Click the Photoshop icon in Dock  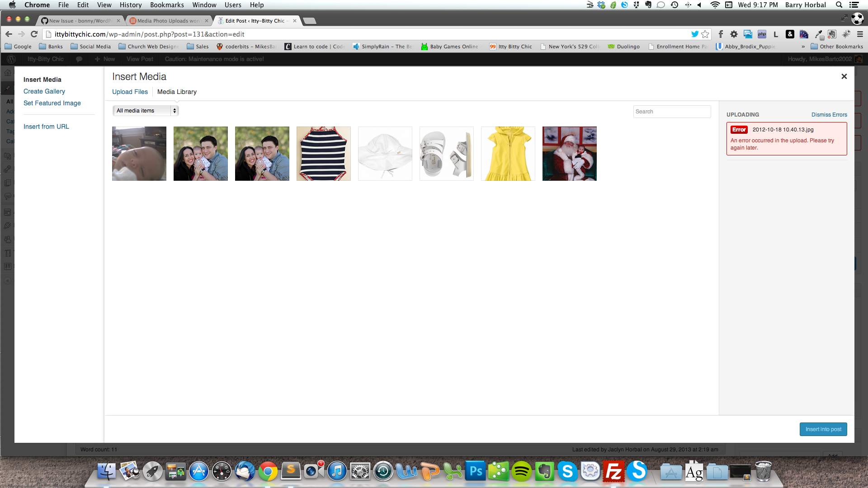(475, 471)
